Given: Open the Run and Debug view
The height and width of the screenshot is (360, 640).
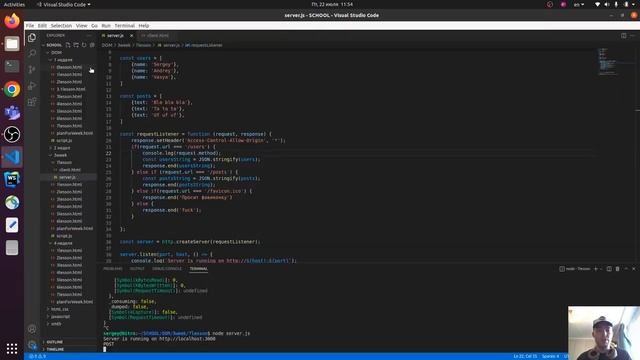Looking at the screenshot, I should (32, 86).
